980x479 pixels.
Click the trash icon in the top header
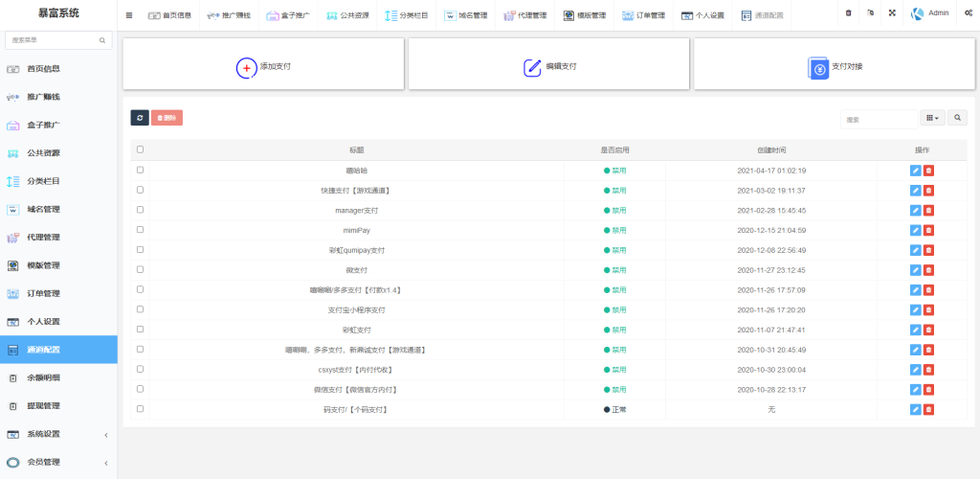point(848,13)
